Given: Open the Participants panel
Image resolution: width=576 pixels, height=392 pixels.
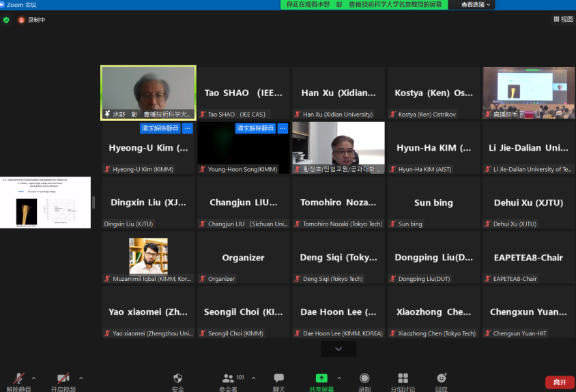Looking at the screenshot, I should coord(229,379).
